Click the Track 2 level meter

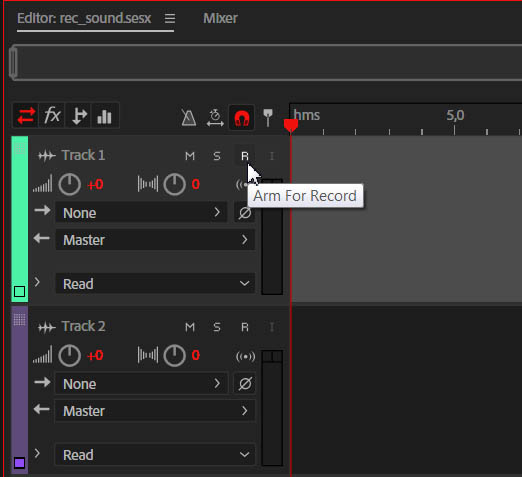pyautogui.click(x=272, y=408)
